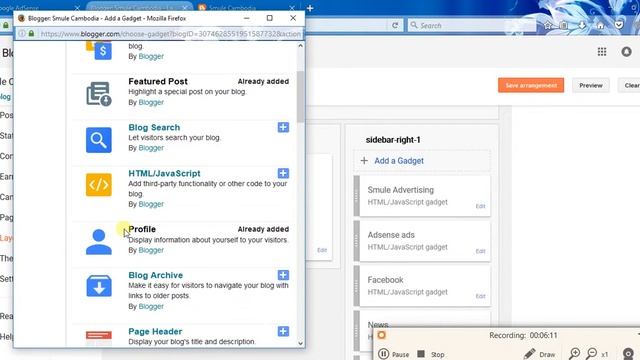Open the notifications bell icon
This screenshot has width=640, height=360.
tap(627, 52)
